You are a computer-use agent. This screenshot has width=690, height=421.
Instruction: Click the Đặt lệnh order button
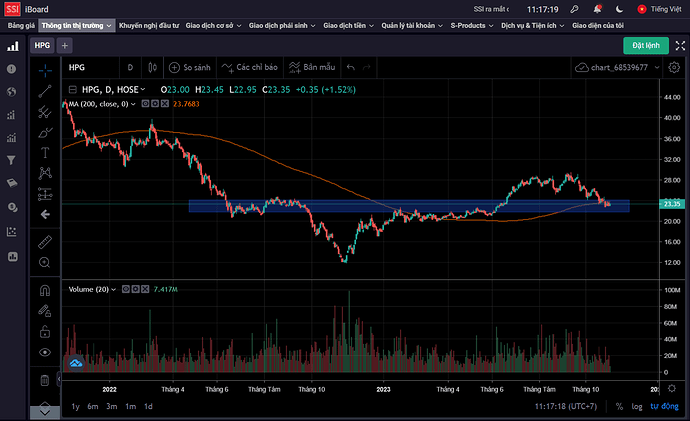[646, 45]
